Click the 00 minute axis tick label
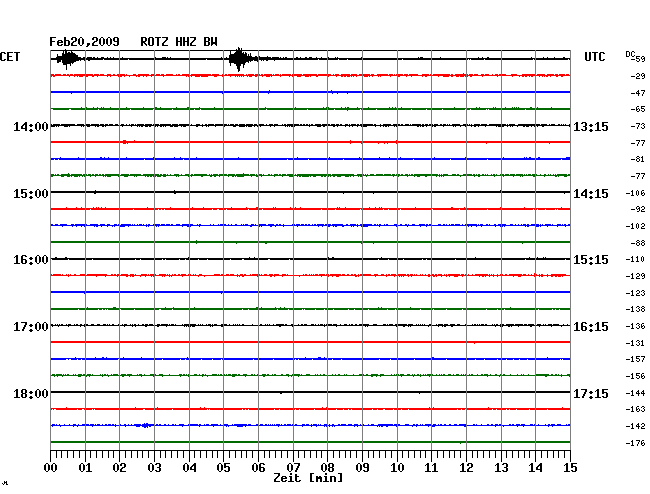 [x=51, y=468]
